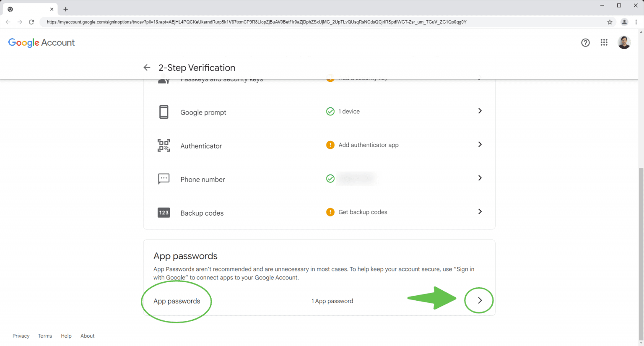Go back using the 2-Step Verification back arrow
The height and width of the screenshot is (346, 644).
pyautogui.click(x=146, y=68)
